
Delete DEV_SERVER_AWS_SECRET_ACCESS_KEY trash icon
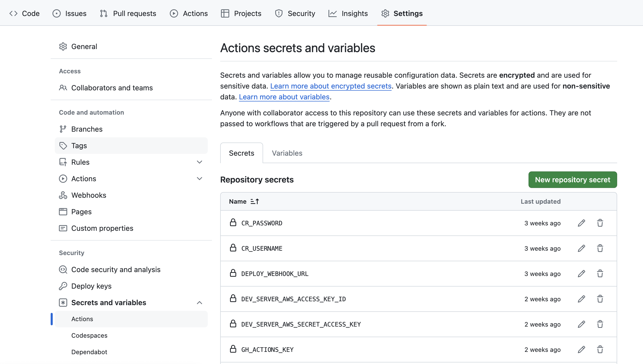pos(600,324)
